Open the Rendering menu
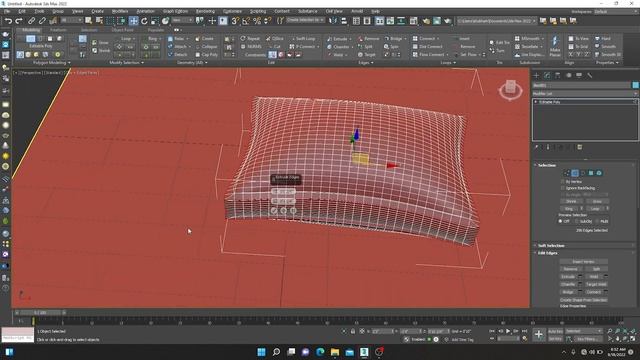 (205, 11)
